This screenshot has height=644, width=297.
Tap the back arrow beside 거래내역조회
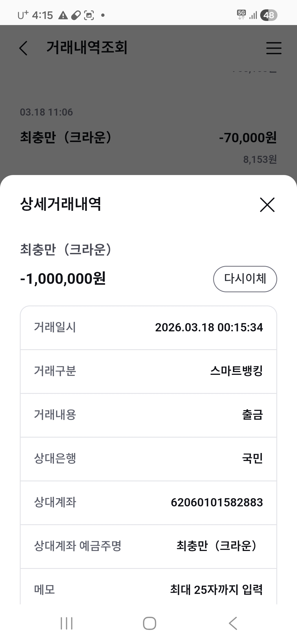pos(24,48)
